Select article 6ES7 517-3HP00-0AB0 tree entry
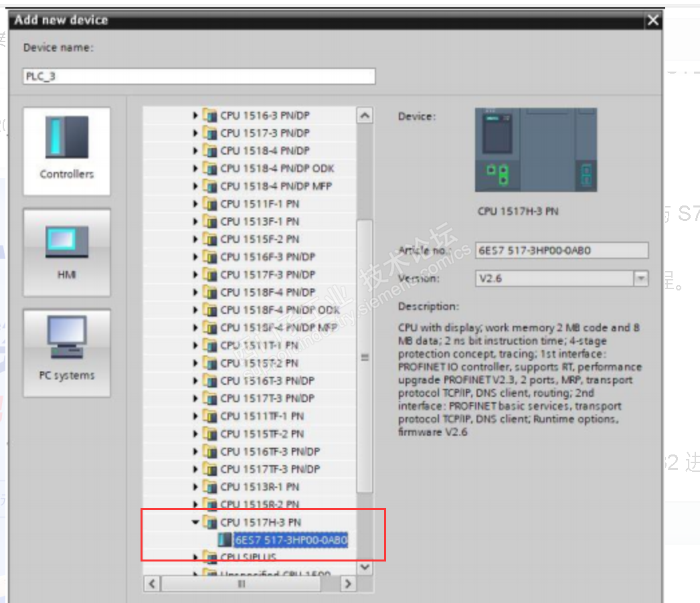The width and height of the screenshot is (700, 603). tap(291, 540)
